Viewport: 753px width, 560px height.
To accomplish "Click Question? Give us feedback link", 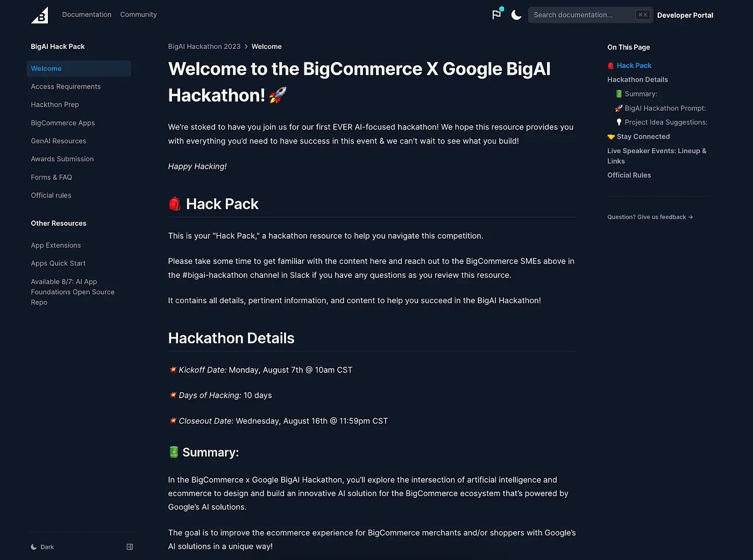I will pyautogui.click(x=650, y=217).
